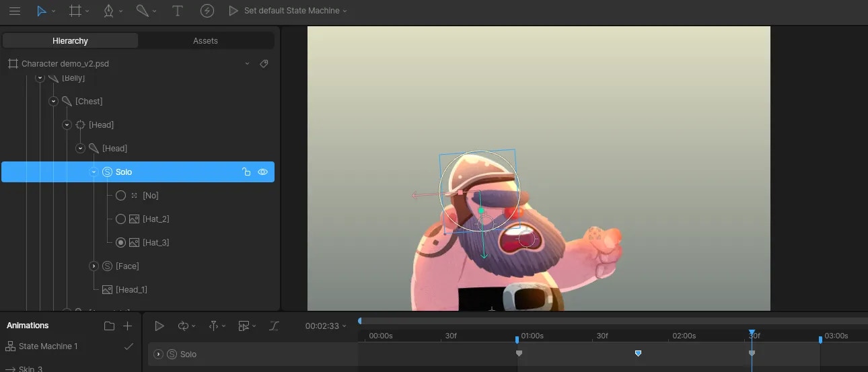Click the Events lightning bolt tool
Viewport: 868px width, 372px height.
207,11
